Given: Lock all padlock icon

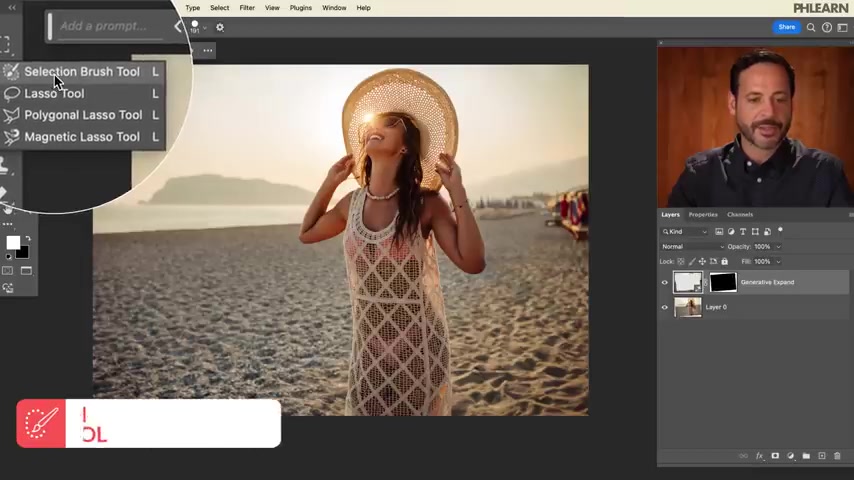Looking at the screenshot, I should pos(724,262).
